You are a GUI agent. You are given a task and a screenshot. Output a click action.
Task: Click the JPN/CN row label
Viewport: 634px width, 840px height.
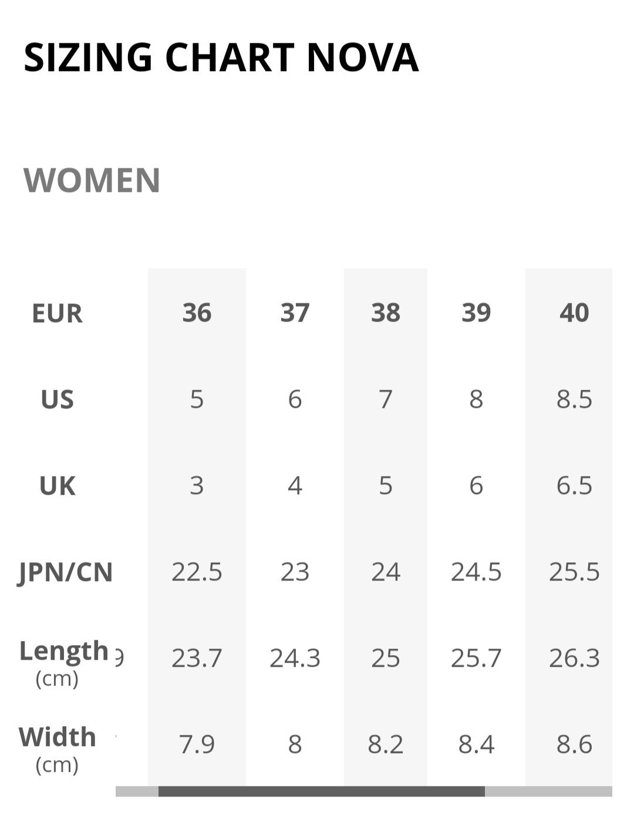(x=65, y=572)
